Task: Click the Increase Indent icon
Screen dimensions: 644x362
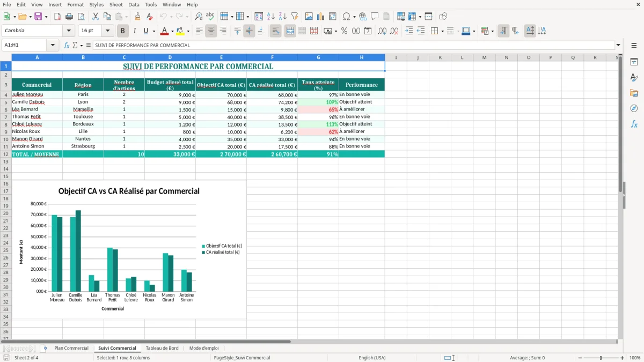Action: [409, 31]
